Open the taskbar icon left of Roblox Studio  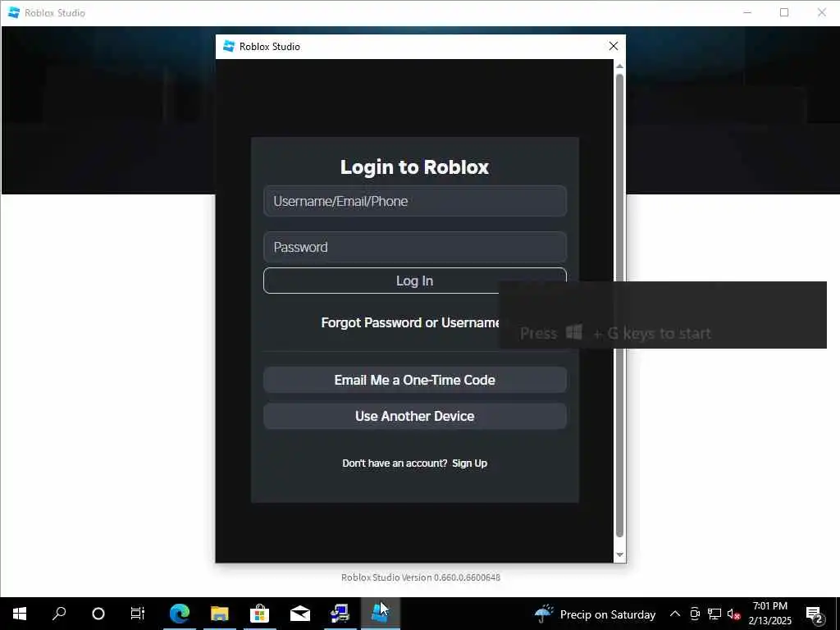(x=340, y=614)
